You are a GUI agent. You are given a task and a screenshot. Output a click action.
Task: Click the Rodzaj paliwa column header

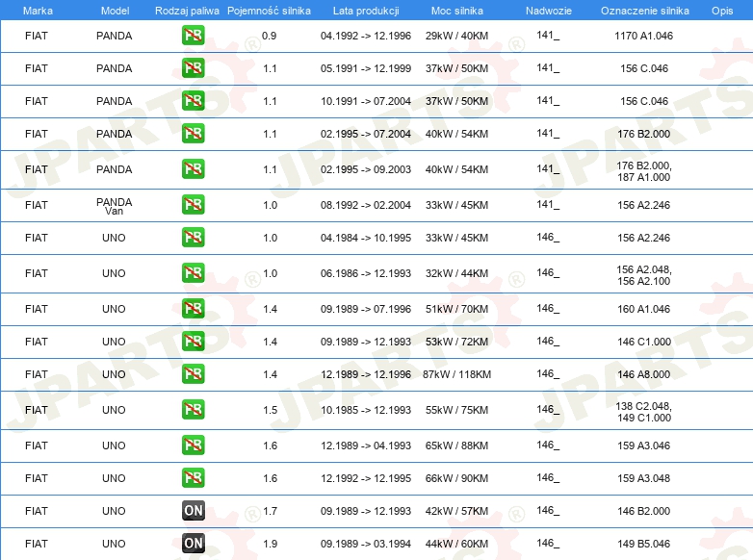point(187,11)
